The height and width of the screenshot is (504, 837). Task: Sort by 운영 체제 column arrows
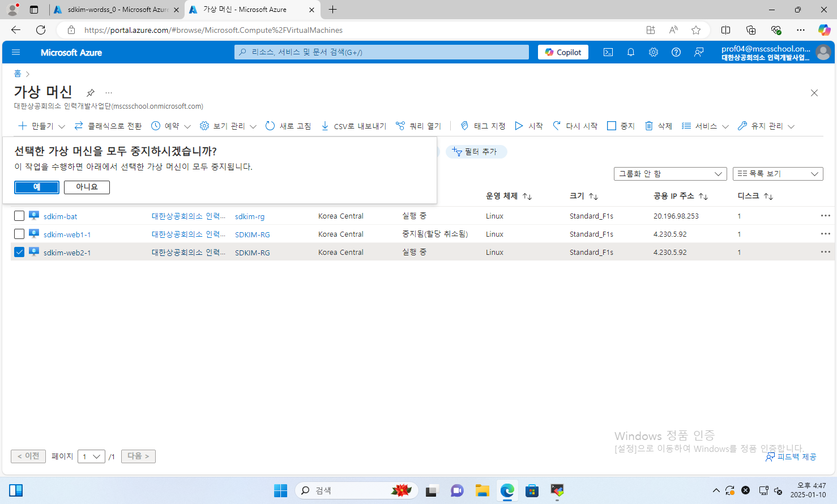point(527,196)
